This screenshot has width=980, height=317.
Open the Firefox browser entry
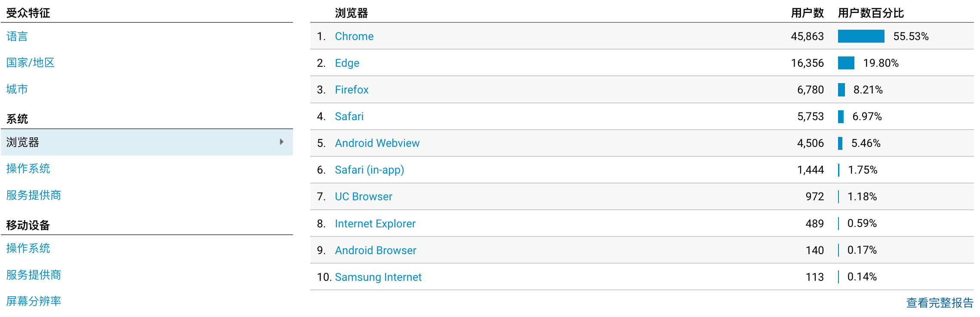[351, 90]
